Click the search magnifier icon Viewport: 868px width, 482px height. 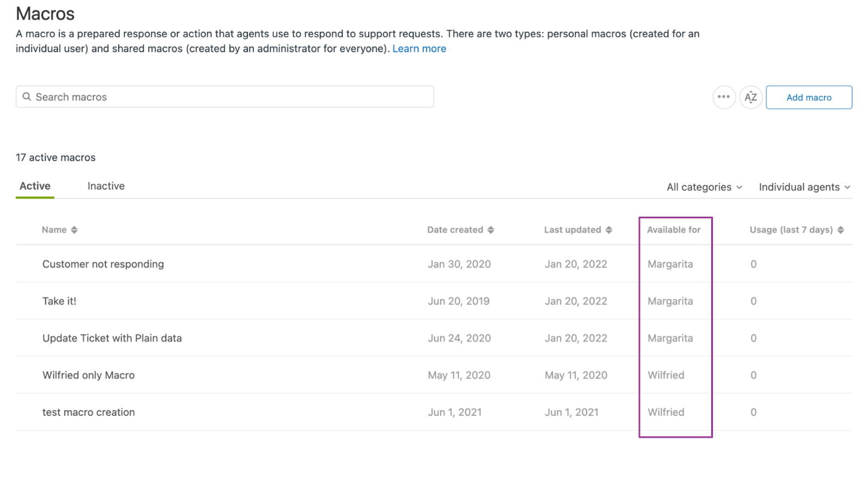[27, 97]
